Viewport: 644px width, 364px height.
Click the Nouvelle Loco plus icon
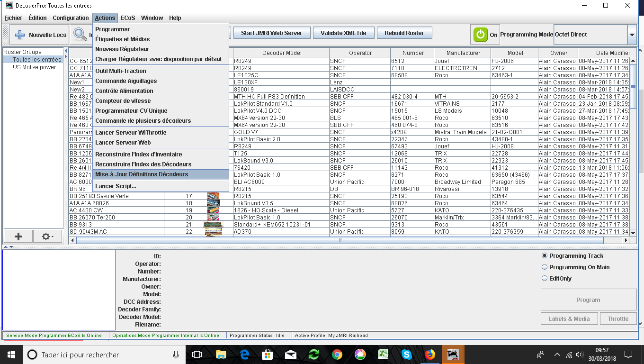(x=20, y=35)
